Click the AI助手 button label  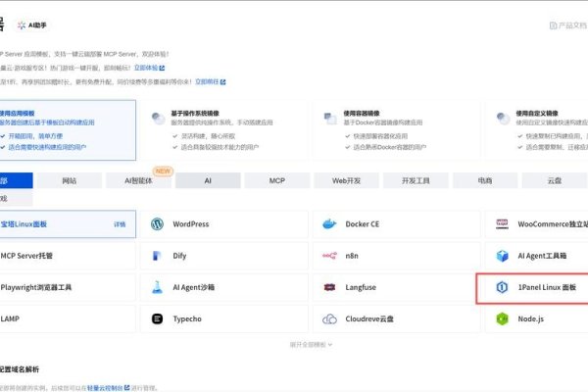click(x=37, y=25)
